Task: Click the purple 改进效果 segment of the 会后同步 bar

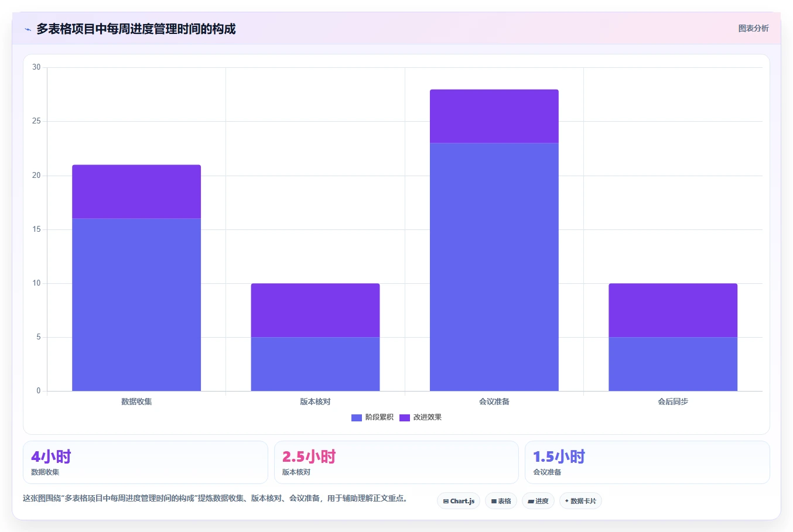Action: tap(673, 310)
